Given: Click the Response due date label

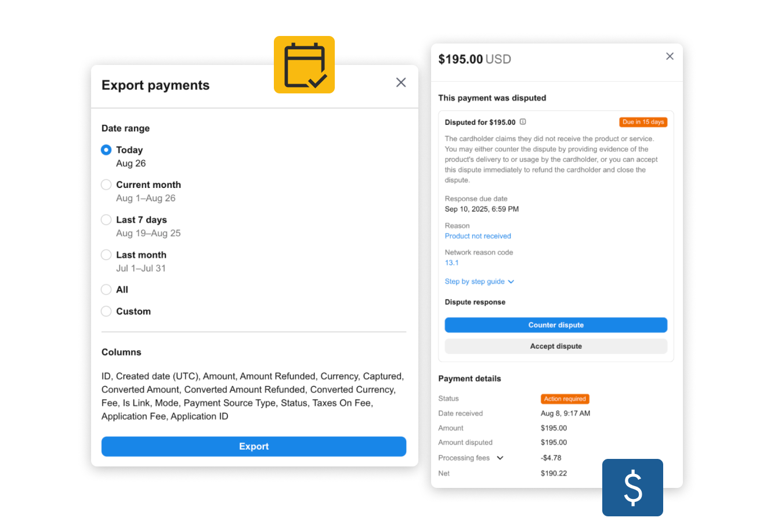Looking at the screenshot, I should (476, 198).
